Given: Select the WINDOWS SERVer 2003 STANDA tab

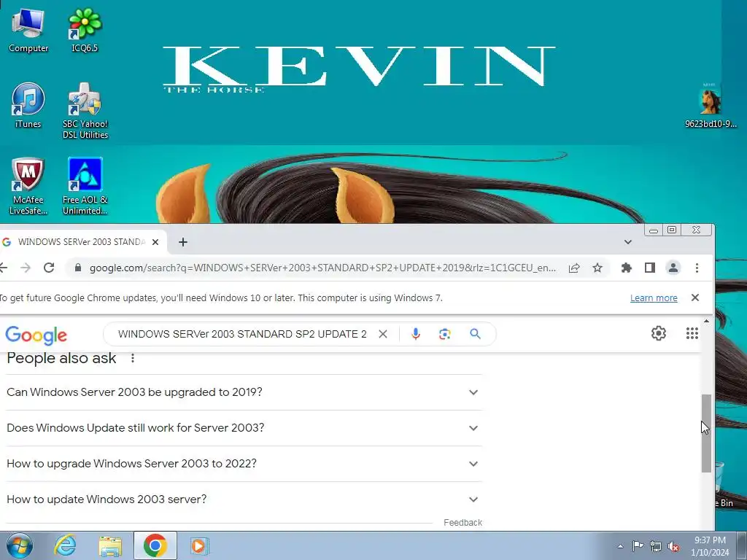Looking at the screenshot, I should (83, 242).
